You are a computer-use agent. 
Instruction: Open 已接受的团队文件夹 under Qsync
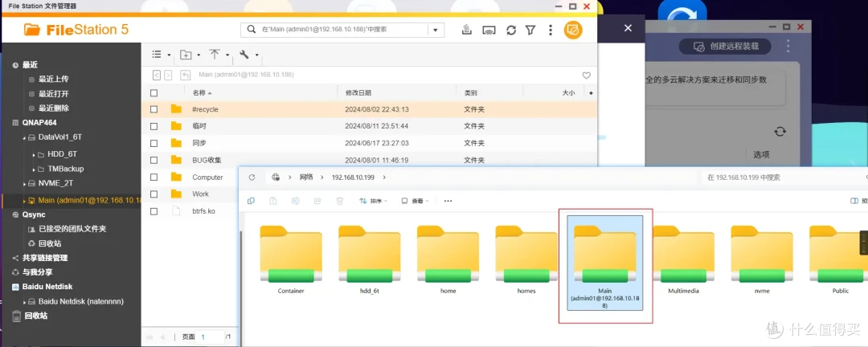72,229
